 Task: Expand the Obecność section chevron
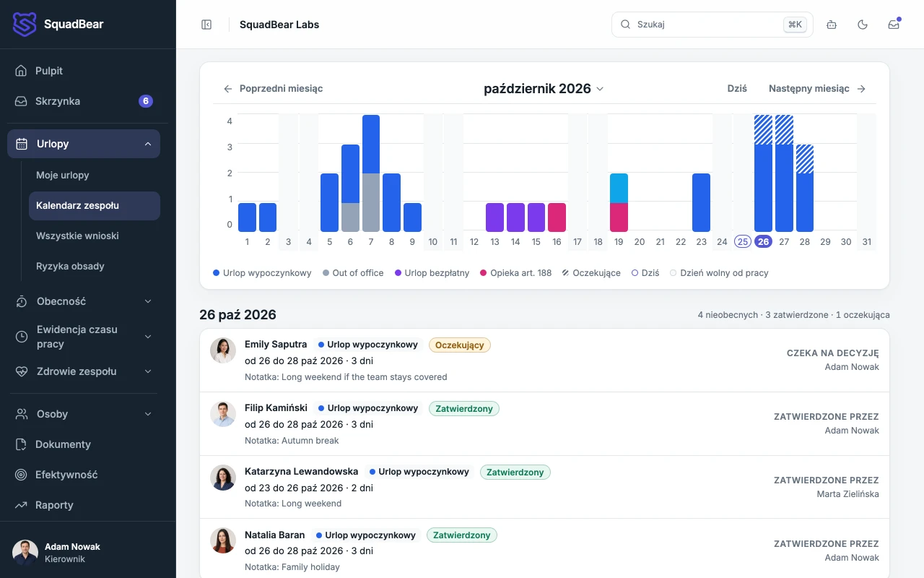148,301
